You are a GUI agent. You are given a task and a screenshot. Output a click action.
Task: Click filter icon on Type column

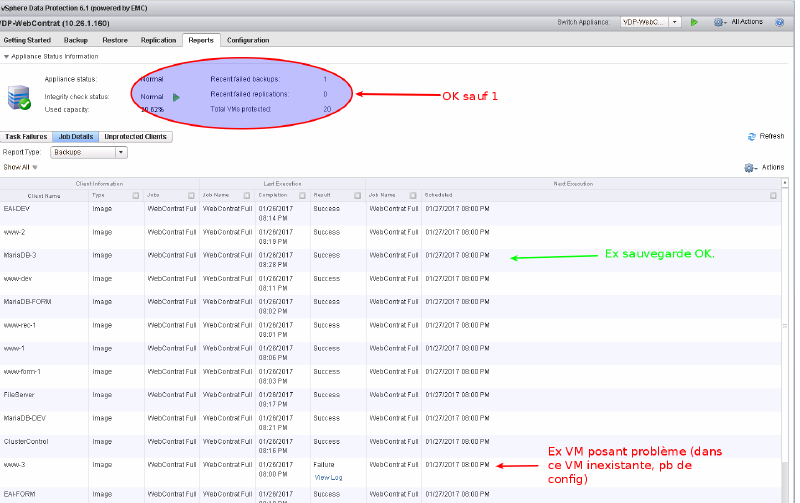[x=136, y=196]
